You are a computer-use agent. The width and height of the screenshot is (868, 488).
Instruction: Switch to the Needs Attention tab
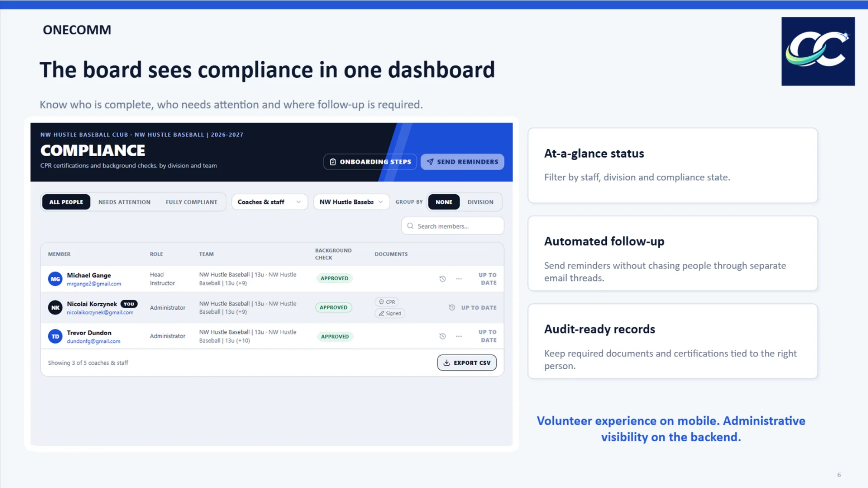coord(124,202)
